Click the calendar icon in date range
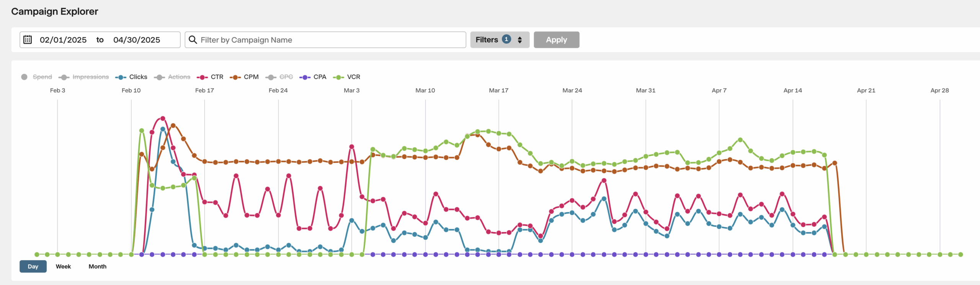 coord(28,39)
